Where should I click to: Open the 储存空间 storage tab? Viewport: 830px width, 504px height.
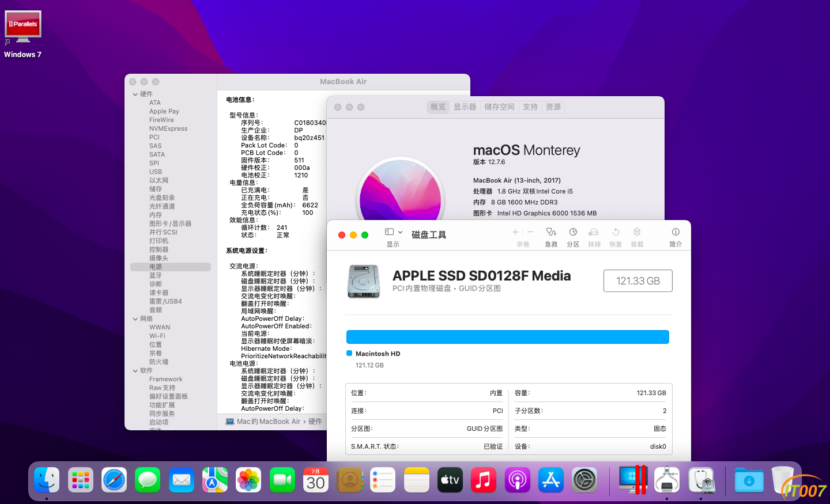tap(499, 107)
